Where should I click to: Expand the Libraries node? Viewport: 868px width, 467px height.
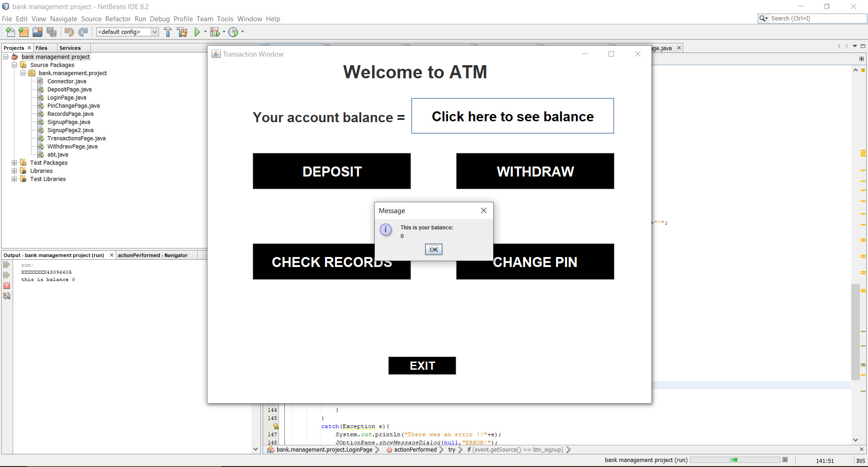pos(14,171)
